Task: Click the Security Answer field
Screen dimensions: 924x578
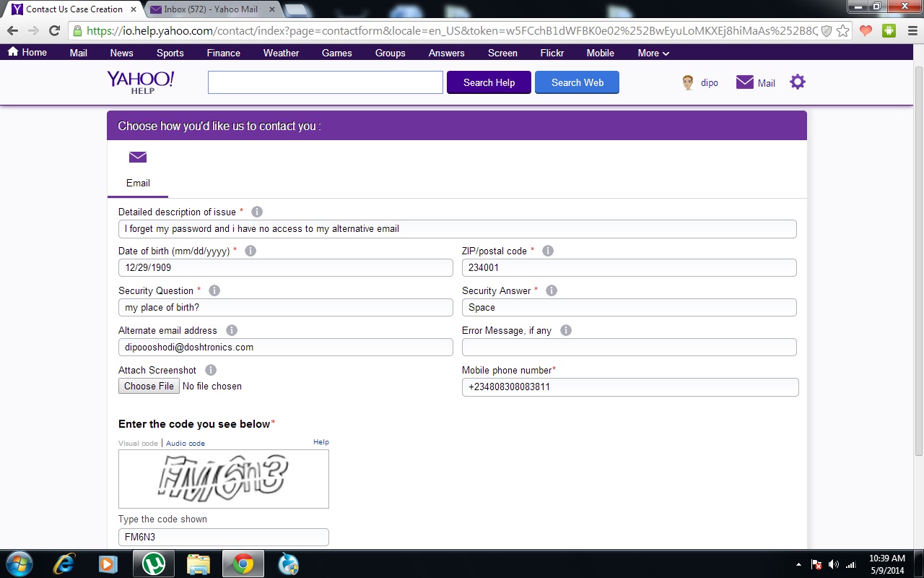Action: (x=629, y=307)
